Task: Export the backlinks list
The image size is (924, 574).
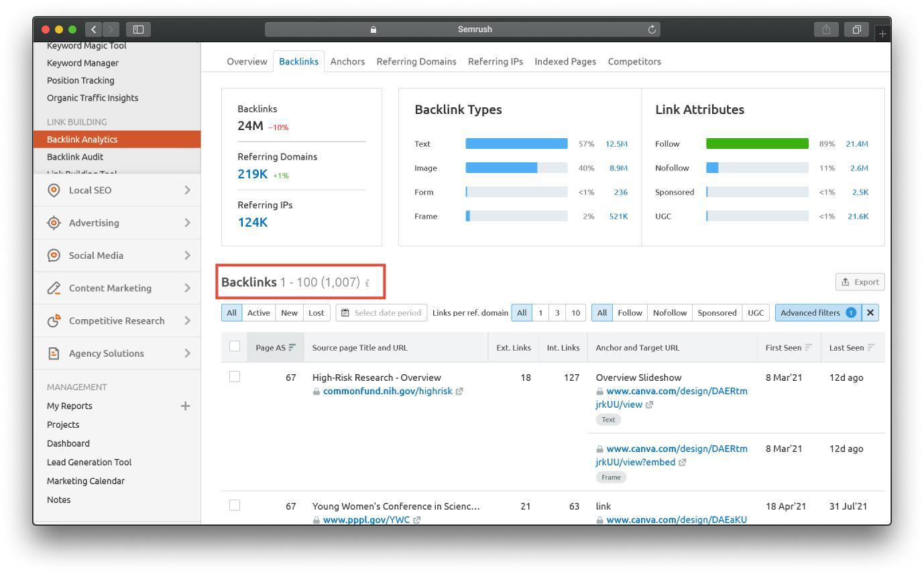Action: pos(860,282)
